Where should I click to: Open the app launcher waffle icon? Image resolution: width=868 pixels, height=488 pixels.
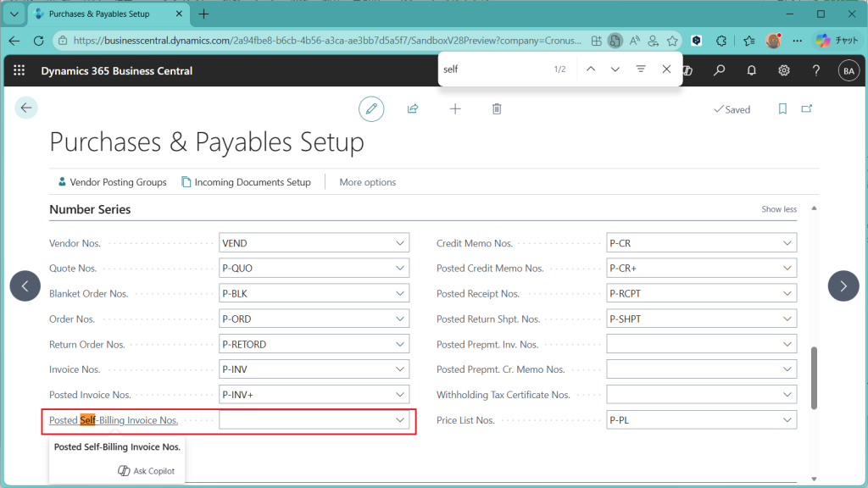[x=19, y=70]
